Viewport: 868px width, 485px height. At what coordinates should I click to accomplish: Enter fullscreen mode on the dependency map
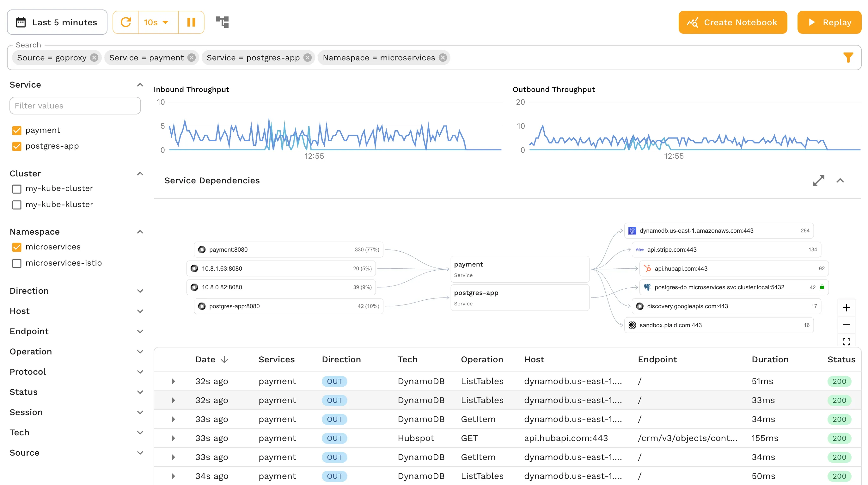(847, 341)
